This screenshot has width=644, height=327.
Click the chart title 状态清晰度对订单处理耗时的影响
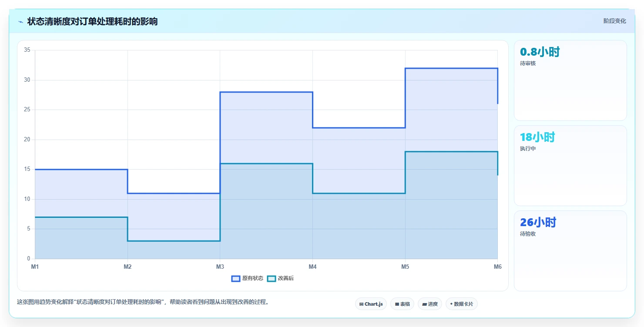pos(92,21)
